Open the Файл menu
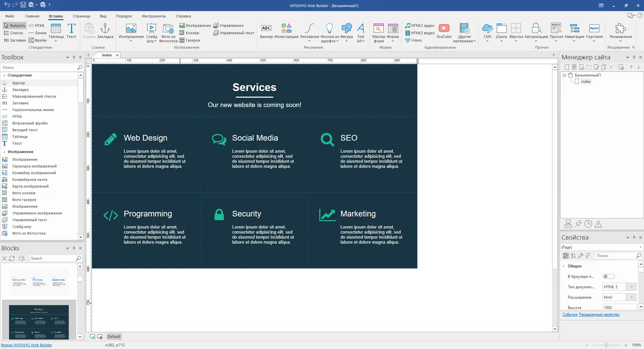This screenshot has height=349, width=644. click(10, 16)
